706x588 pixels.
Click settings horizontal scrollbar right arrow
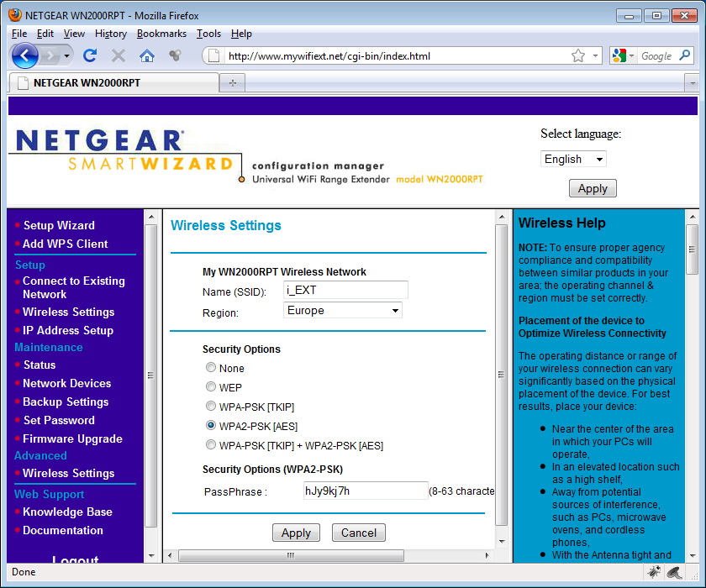[x=487, y=555]
